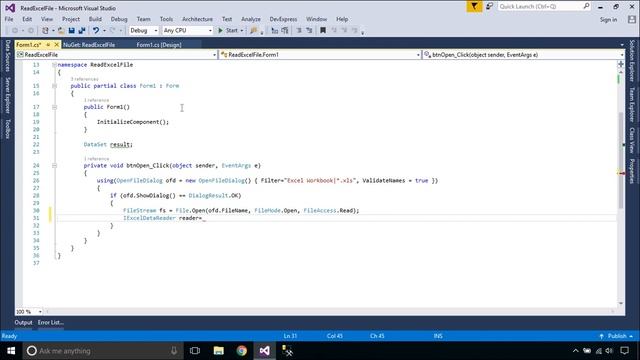Open the Project menu

71,19
